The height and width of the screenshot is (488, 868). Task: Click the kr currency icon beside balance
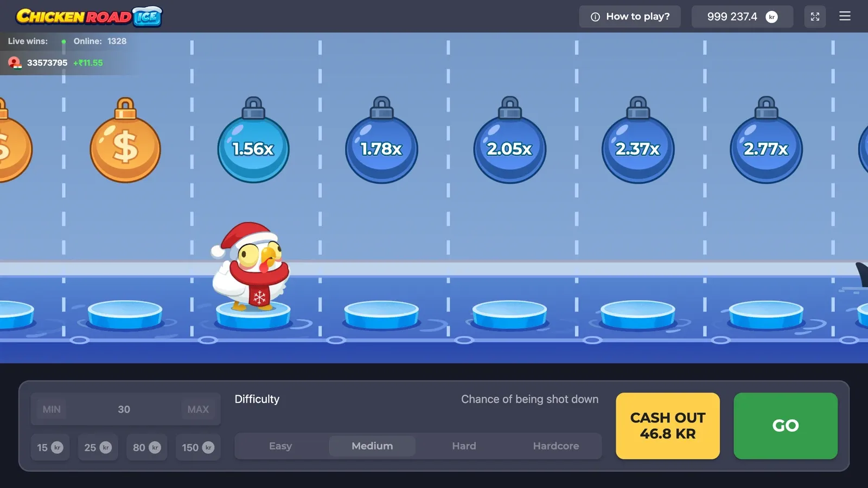(771, 17)
